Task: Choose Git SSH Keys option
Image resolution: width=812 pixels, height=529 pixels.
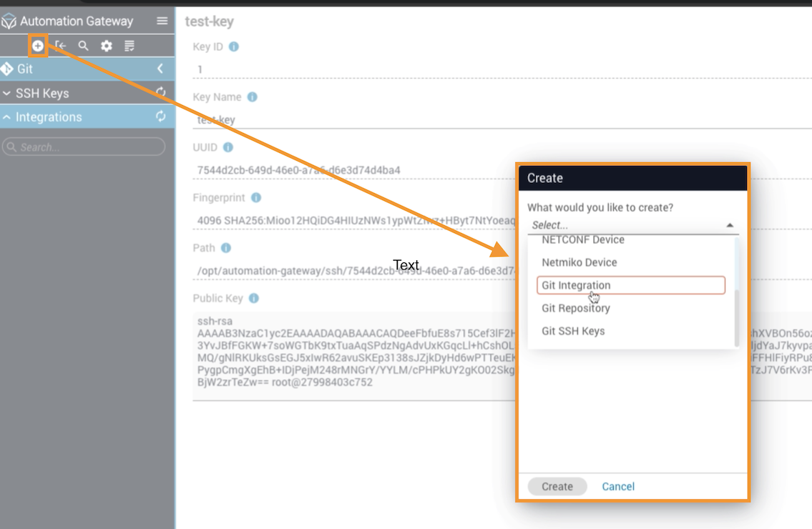Action: 631,331
